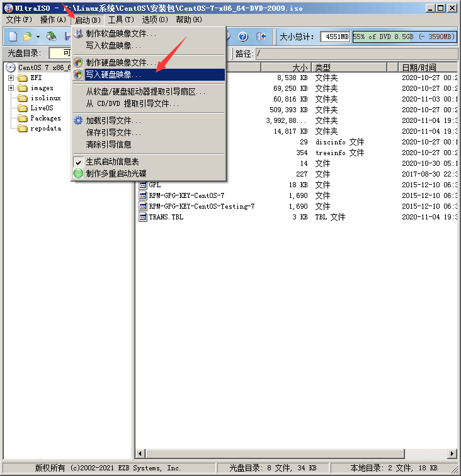461x476 pixels.
Task: Click the Help question mark icon
Action: [x=244, y=37]
